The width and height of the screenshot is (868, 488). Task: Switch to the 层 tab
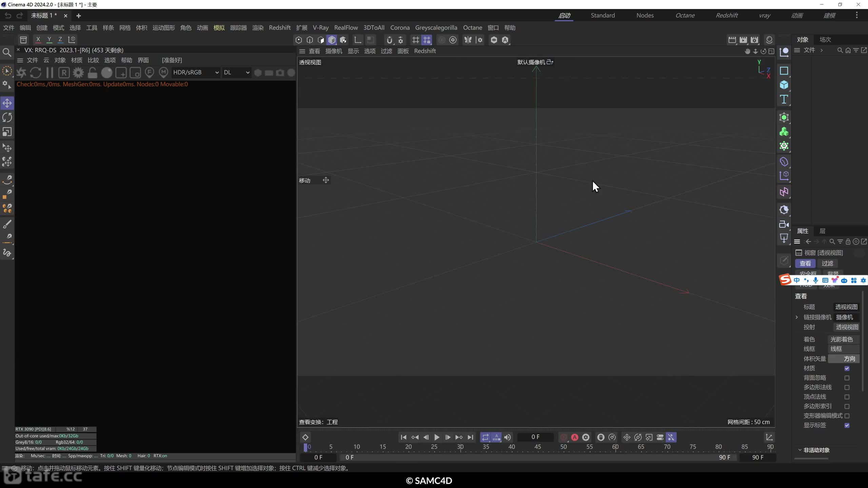pyautogui.click(x=823, y=231)
